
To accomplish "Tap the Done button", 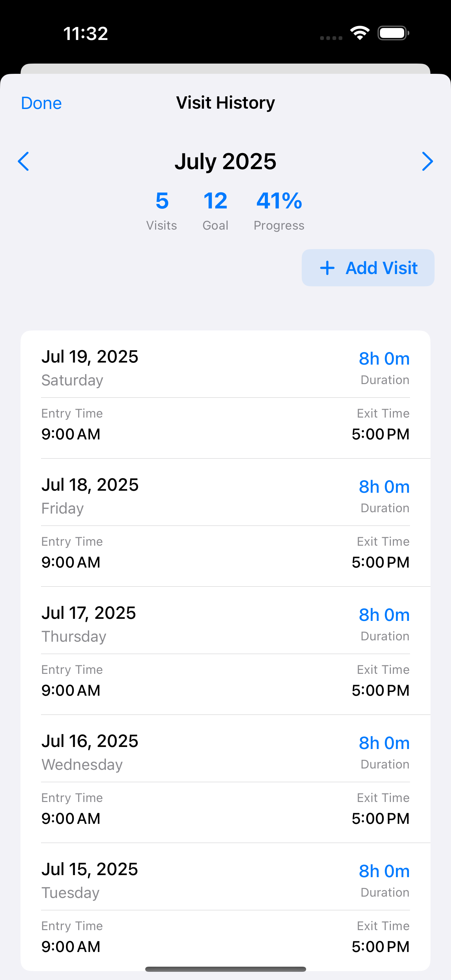I will pos(41,103).
